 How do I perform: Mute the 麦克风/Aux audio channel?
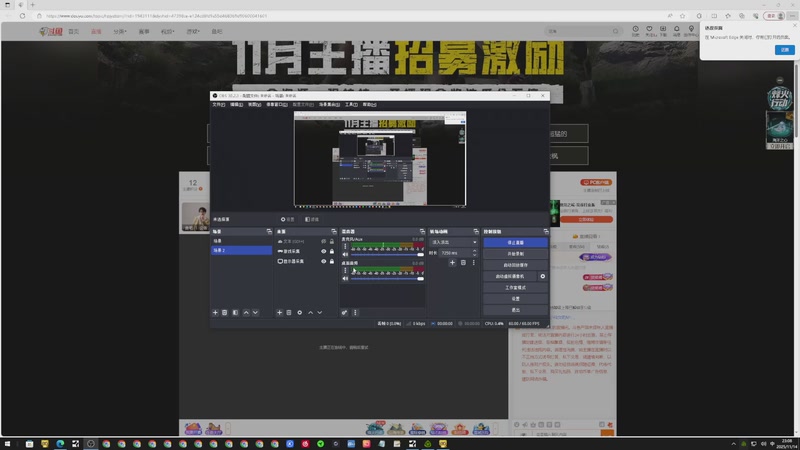point(345,254)
